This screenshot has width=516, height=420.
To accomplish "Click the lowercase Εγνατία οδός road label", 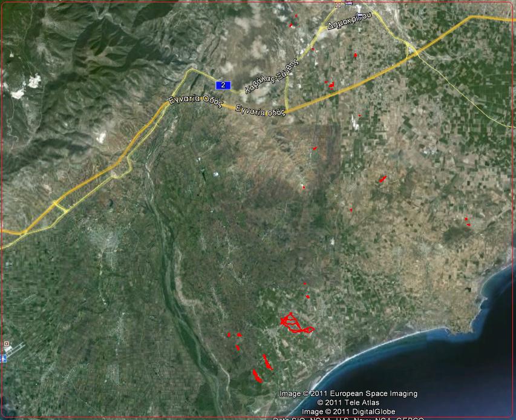I will pyautogui.click(x=260, y=111).
